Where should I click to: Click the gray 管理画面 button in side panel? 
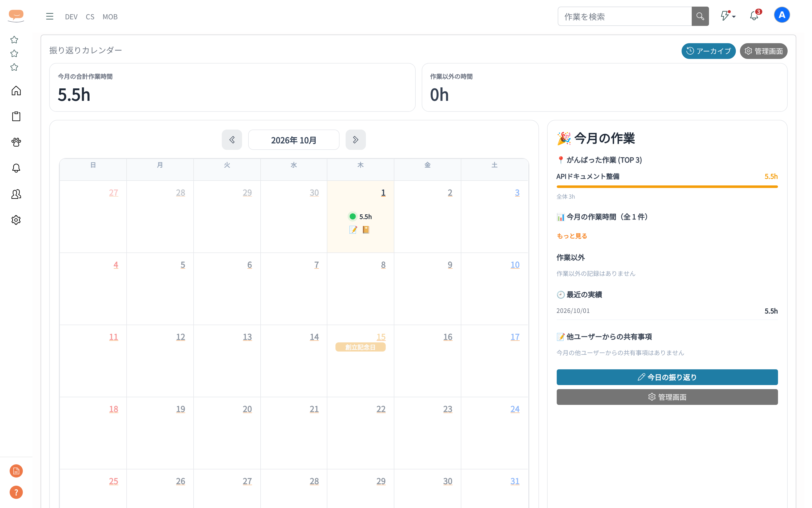click(667, 397)
